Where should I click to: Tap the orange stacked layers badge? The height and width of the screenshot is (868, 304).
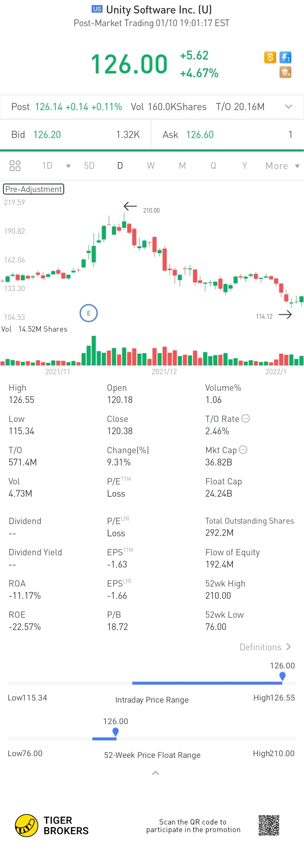pos(286,73)
